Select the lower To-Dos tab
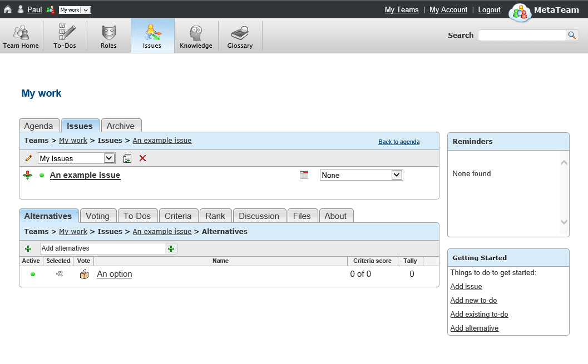588x364 pixels. 137,216
